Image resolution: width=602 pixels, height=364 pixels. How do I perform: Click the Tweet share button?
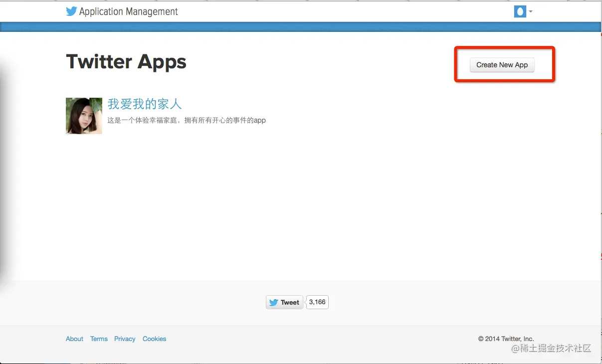(284, 302)
